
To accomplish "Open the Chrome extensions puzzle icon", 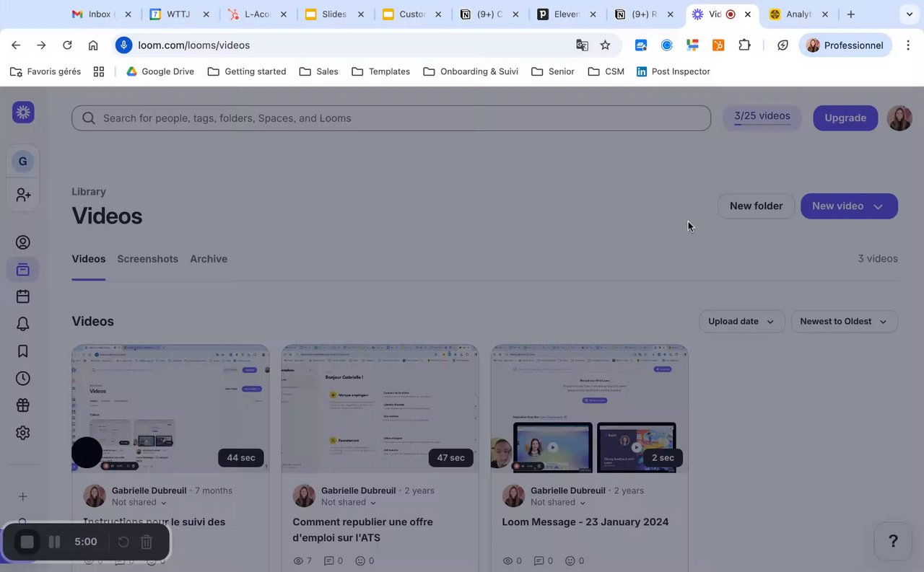I will [744, 45].
